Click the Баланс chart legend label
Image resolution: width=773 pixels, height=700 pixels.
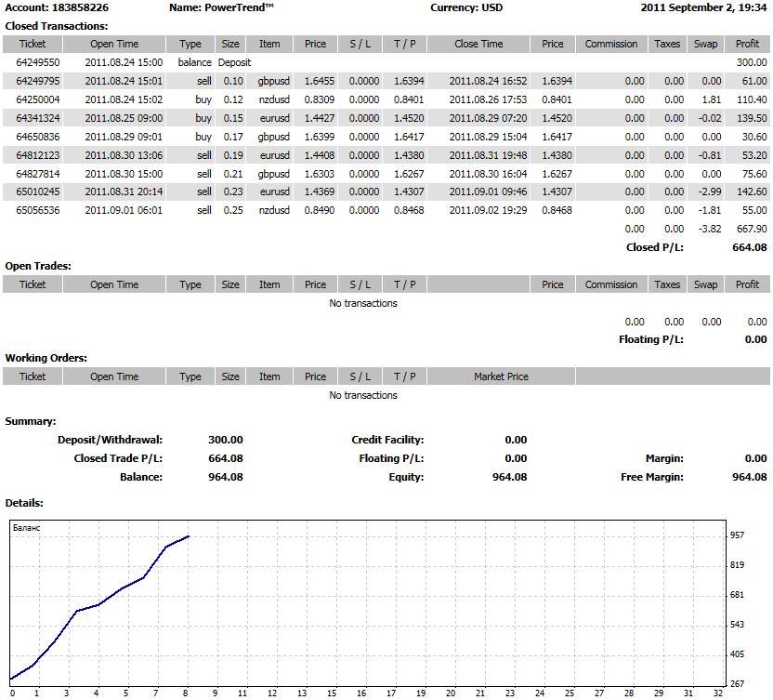coord(27,528)
